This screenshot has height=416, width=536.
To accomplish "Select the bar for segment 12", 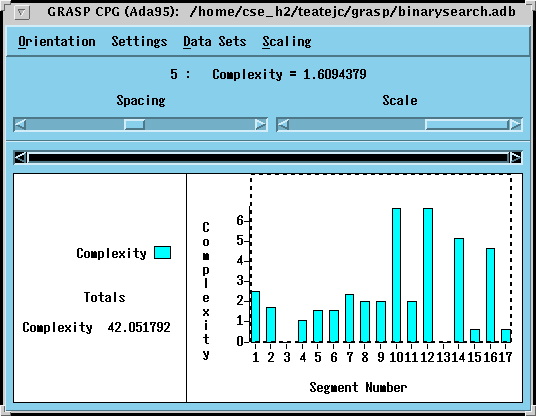I will [x=428, y=275].
